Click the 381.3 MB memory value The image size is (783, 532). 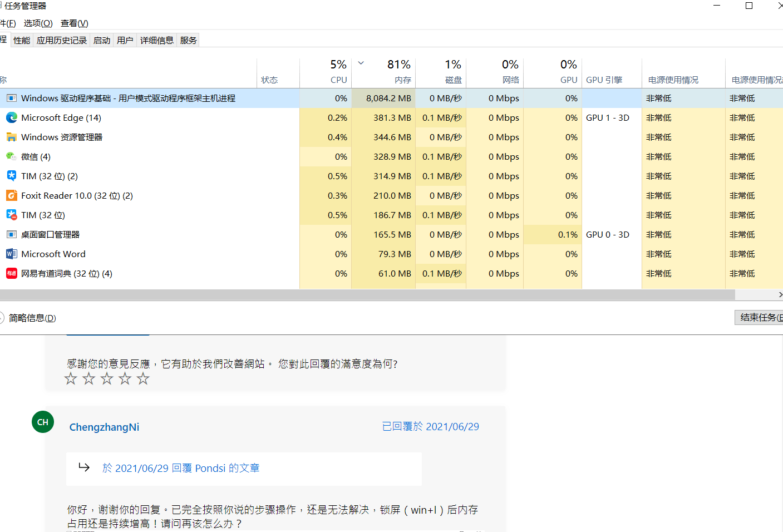392,118
